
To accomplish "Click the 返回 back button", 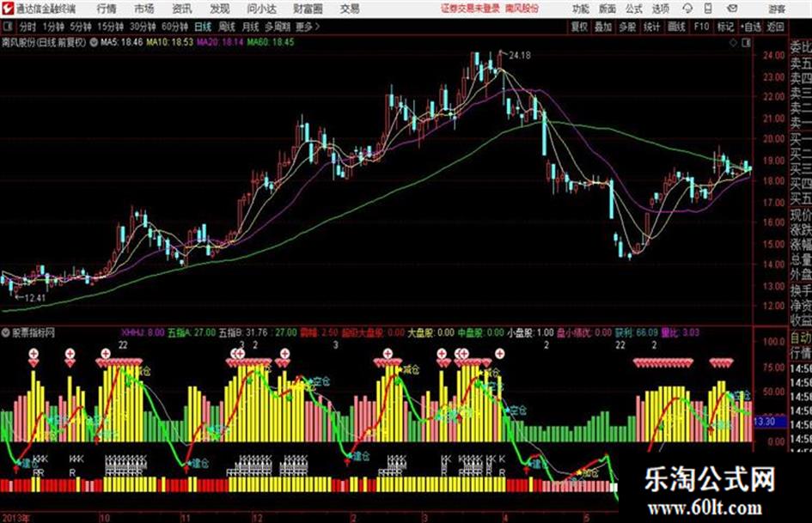I will coord(775,27).
